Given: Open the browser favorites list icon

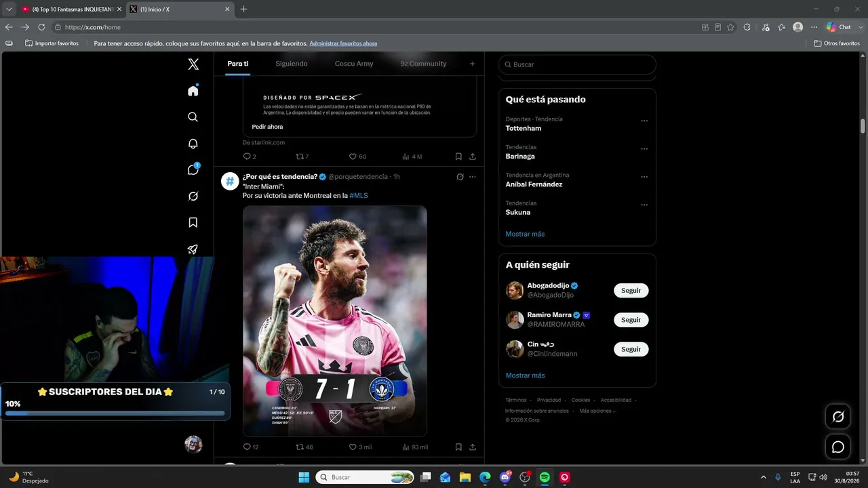Looking at the screenshot, I should click(782, 27).
